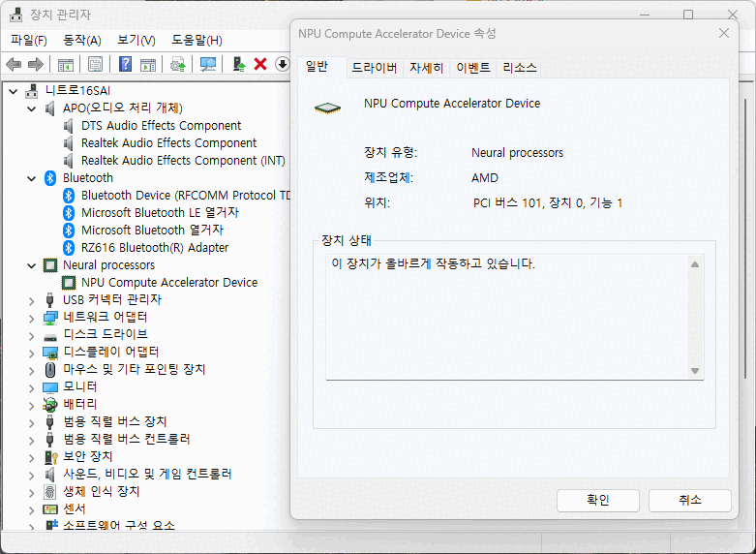756x554 pixels.
Task: Click the 네트워크 어댑터 category icon
Action: (x=50, y=318)
